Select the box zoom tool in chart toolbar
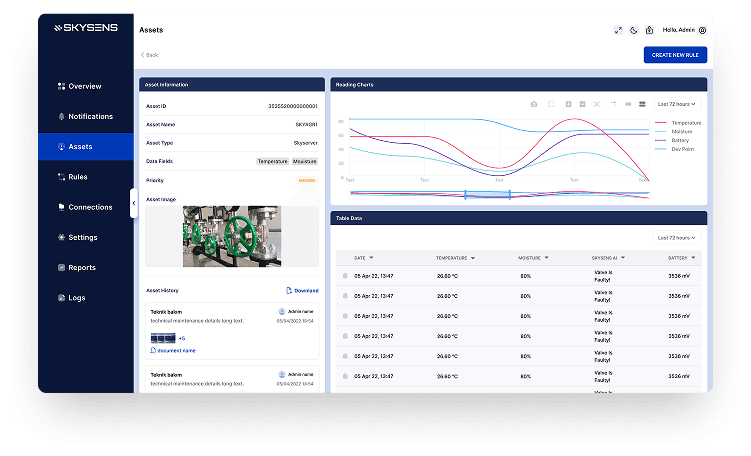 click(x=551, y=104)
